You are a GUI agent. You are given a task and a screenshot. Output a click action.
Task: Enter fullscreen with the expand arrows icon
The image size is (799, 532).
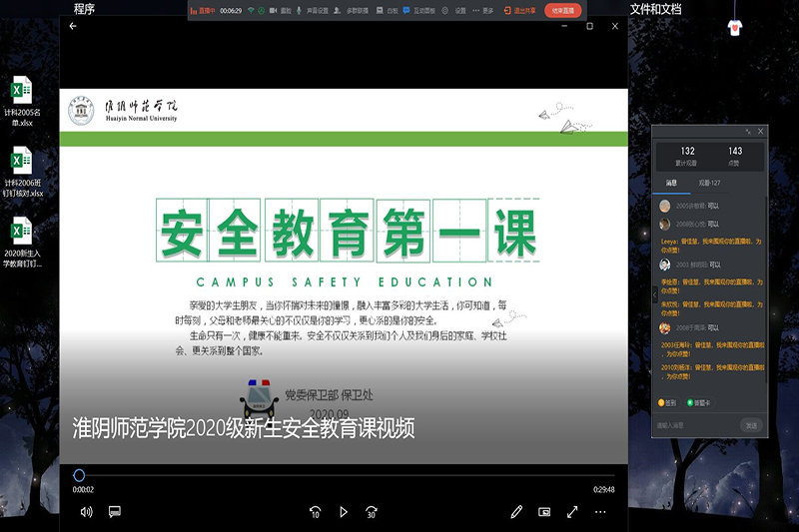[x=572, y=512]
